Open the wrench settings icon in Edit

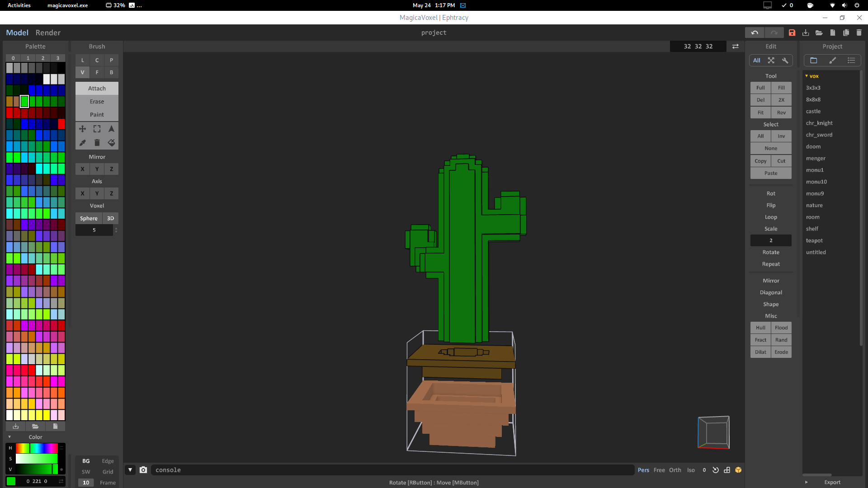(x=785, y=61)
